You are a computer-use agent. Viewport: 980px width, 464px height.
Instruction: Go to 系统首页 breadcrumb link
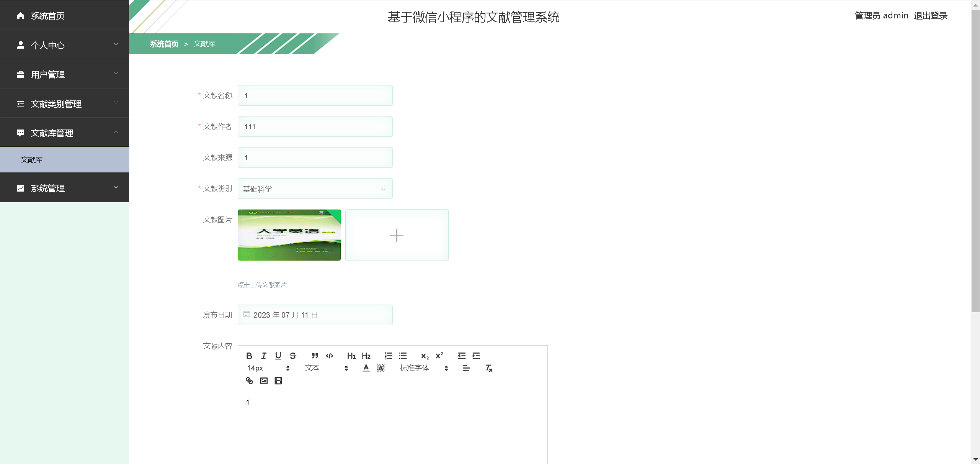[164, 44]
